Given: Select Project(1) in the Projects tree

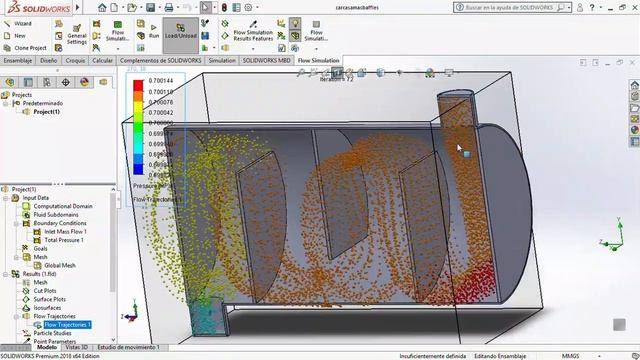Looking at the screenshot, I should 46,112.
